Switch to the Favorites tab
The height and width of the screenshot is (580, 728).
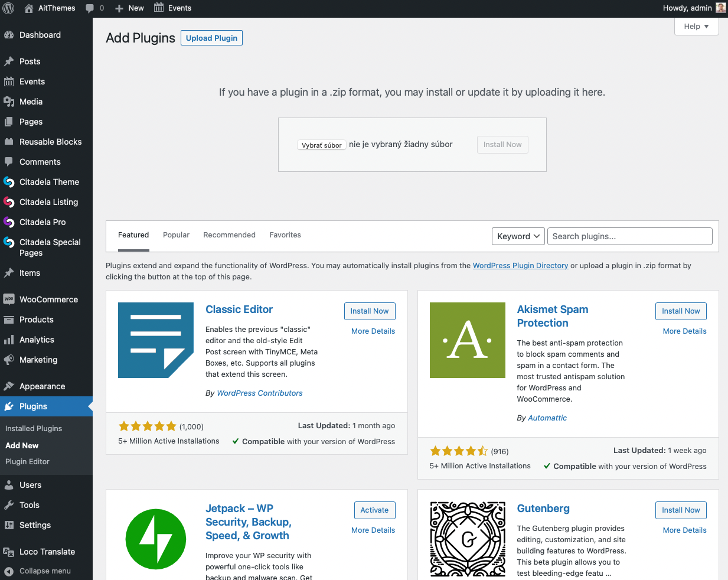285,235
